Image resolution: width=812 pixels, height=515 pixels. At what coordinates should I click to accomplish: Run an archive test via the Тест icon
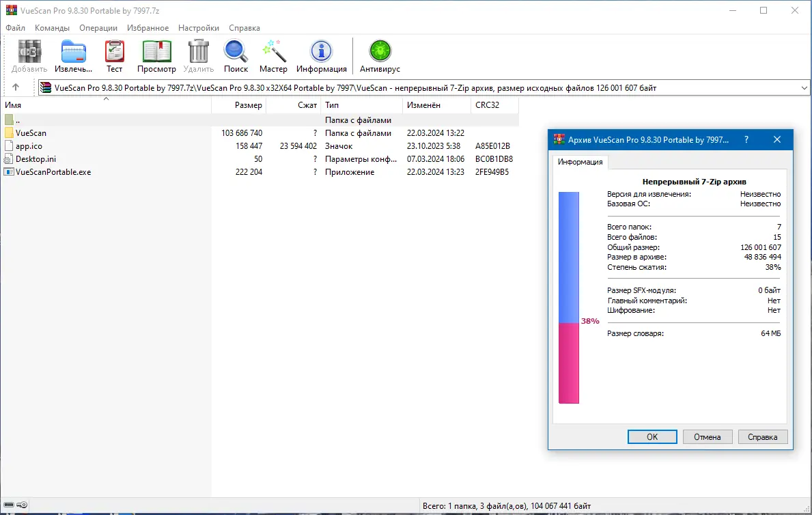coord(114,51)
